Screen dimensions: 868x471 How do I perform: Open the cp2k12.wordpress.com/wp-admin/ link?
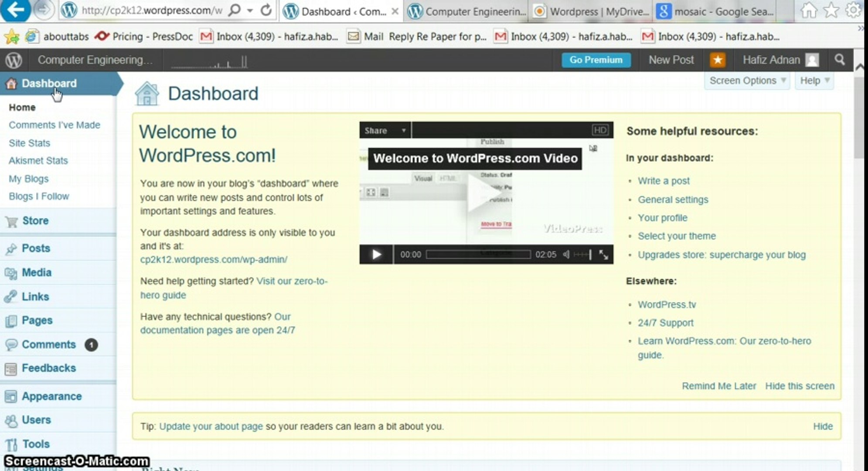pos(214,259)
